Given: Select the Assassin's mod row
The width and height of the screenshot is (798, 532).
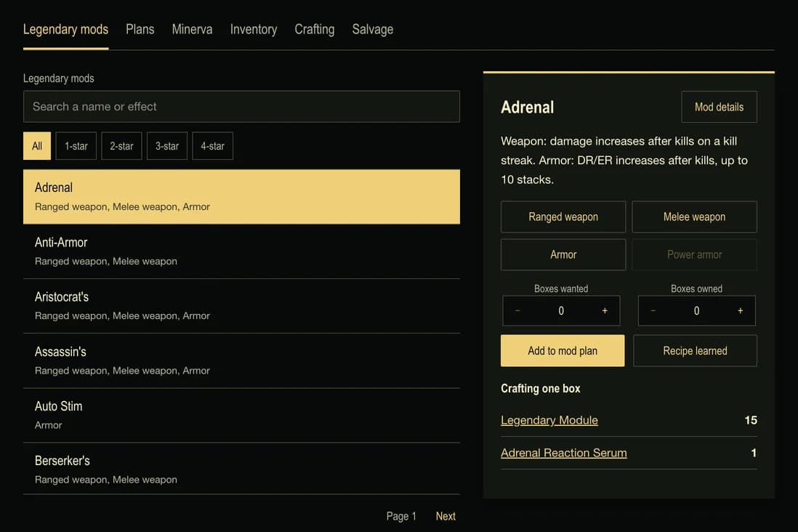Looking at the screenshot, I should tap(241, 361).
